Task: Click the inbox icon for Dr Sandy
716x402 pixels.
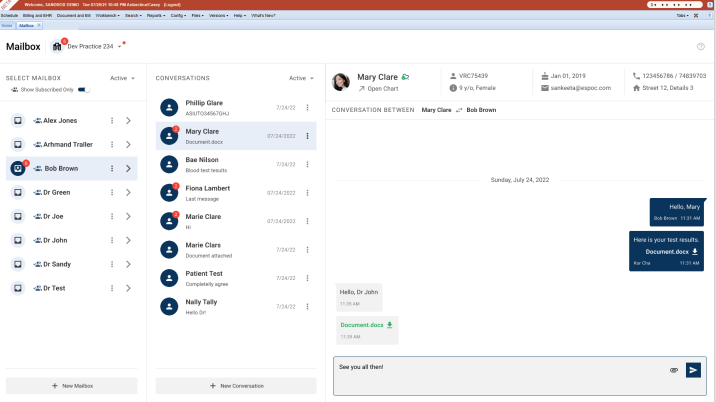Action: 18,264
